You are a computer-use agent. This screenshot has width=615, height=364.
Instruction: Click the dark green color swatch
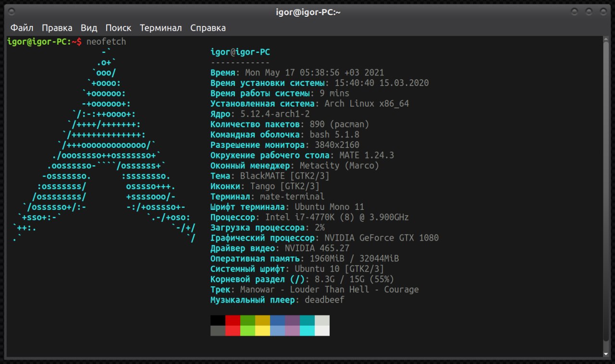pyautogui.click(x=247, y=320)
